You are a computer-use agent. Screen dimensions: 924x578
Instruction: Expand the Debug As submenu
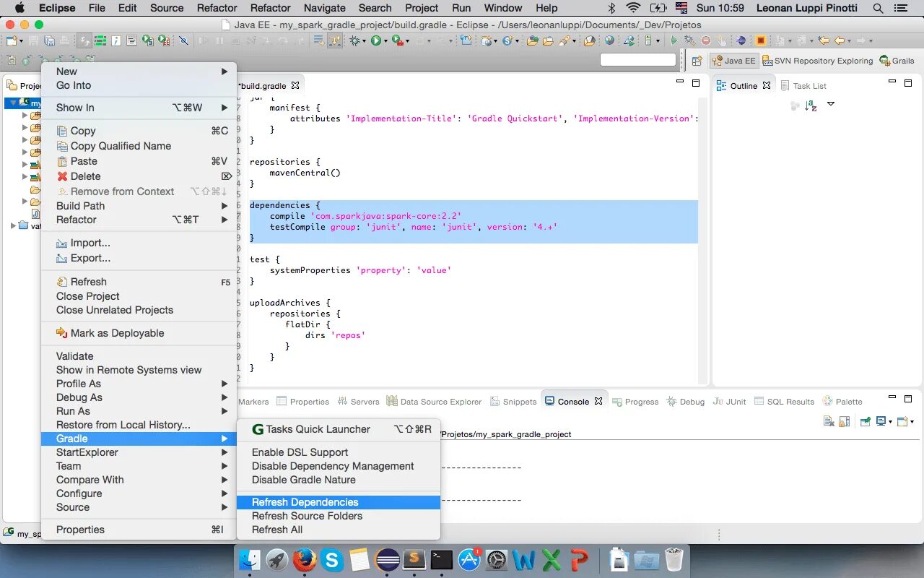coord(139,397)
